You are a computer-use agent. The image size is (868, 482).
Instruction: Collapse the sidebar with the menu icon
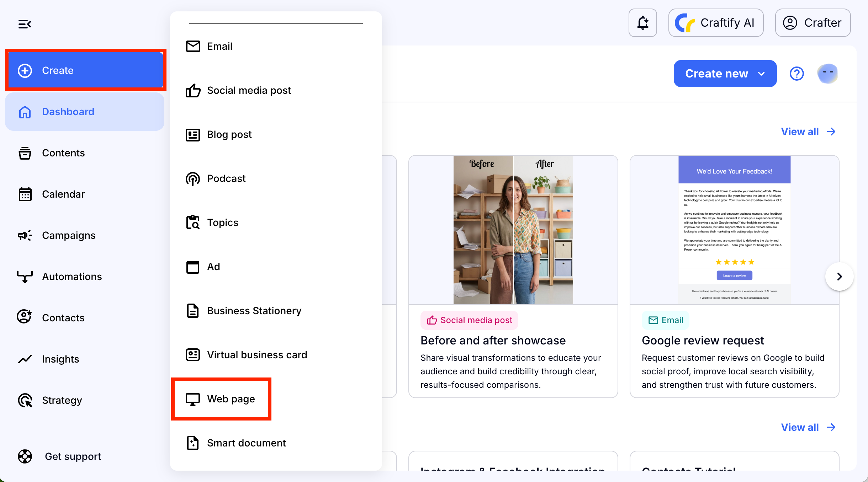pos(25,24)
